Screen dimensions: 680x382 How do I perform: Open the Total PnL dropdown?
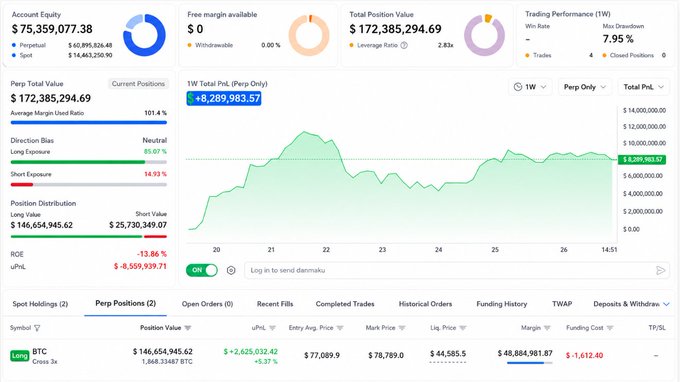[x=643, y=87]
